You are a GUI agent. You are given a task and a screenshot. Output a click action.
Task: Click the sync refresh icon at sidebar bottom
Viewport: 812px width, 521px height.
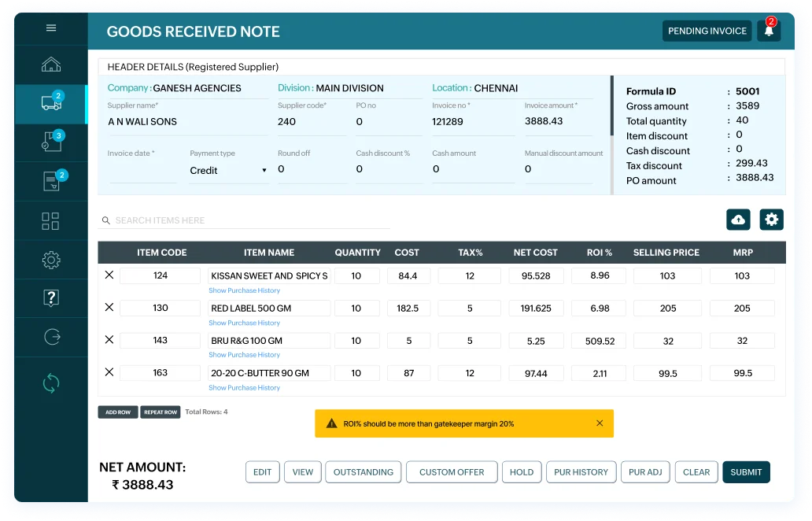(x=50, y=383)
